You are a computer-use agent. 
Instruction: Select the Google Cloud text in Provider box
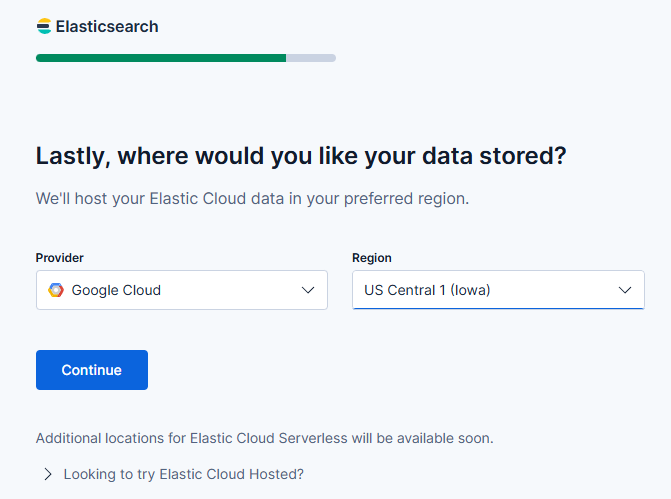116,290
